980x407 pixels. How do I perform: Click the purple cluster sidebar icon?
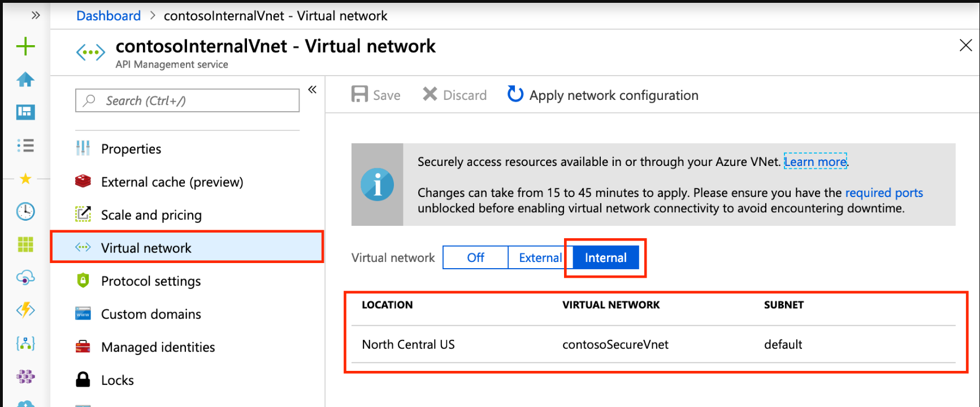(25, 377)
